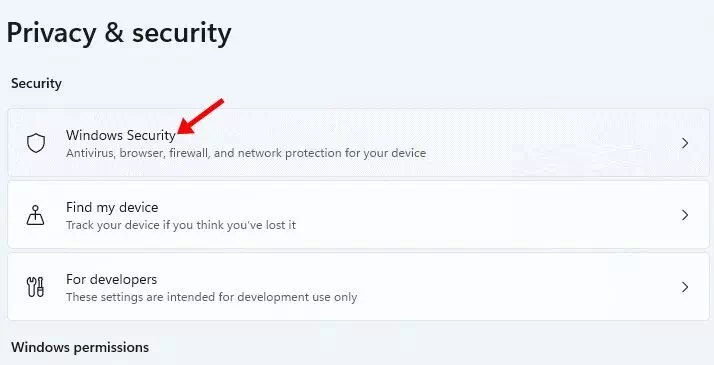Click the Find my device locator icon
The width and height of the screenshot is (714, 365).
pos(36,215)
